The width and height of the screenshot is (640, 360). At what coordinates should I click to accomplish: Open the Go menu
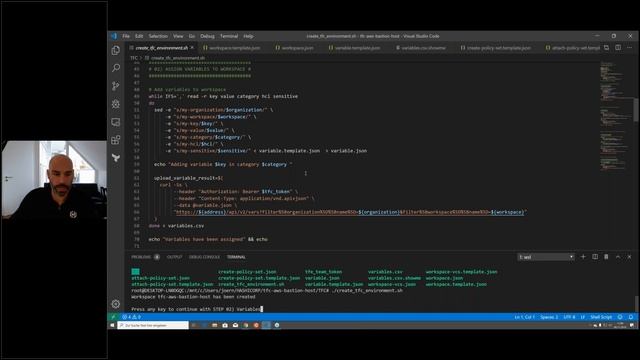click(x=192, y=36)
